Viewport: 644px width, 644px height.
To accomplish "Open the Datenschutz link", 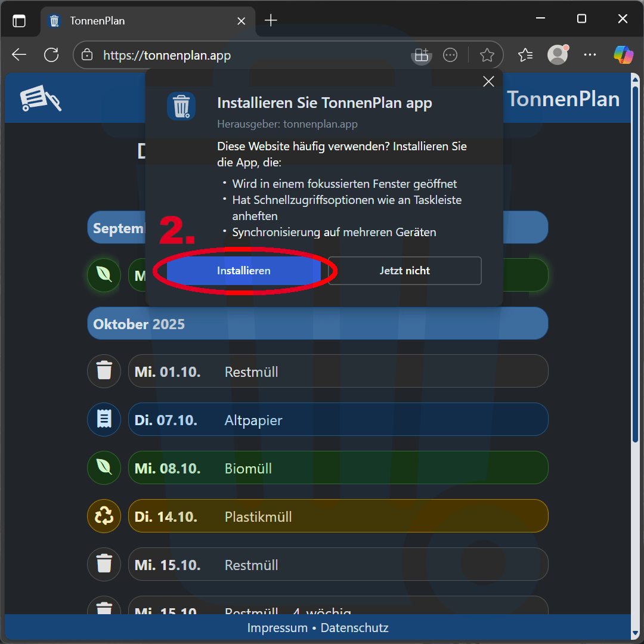I will coord(354,628).
